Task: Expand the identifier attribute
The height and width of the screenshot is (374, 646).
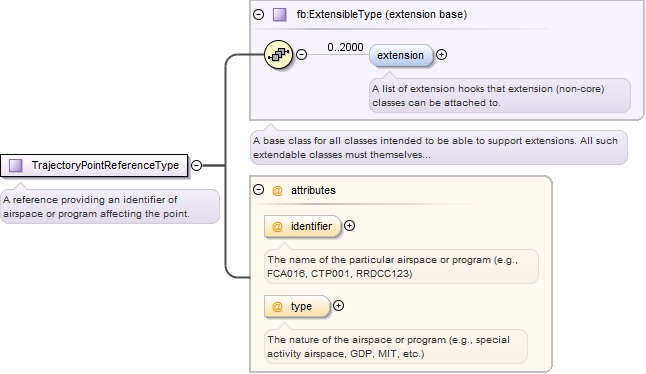Action: tap(349, 226)
